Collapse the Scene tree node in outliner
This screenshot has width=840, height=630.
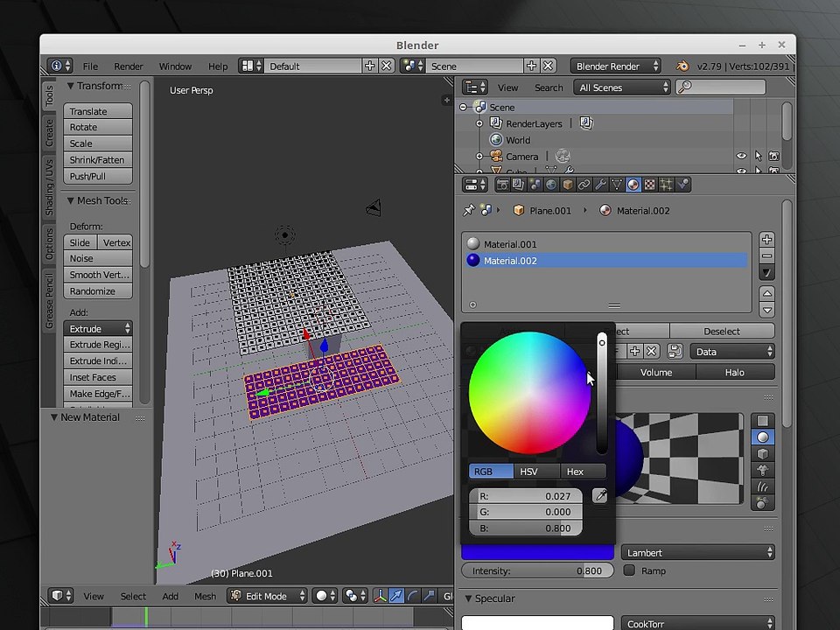click(x=464, y=107)
